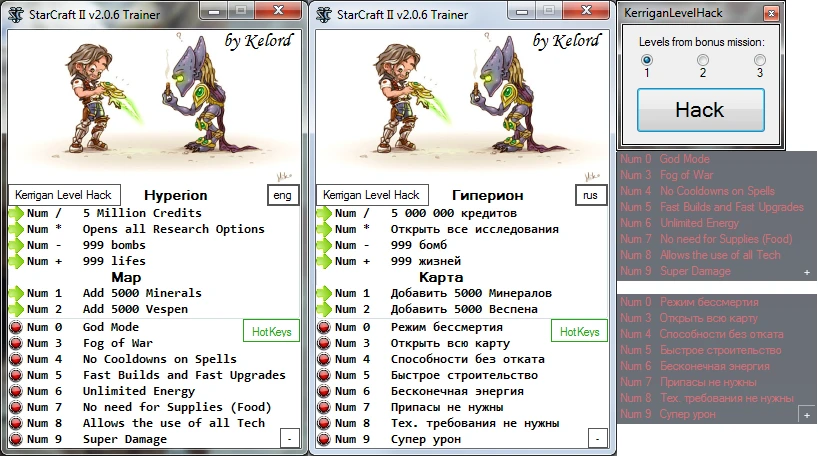Image resolution: width=818 pixels, height=456 pixels.
Task: Toggle red light for Супер урон
Action: 324,439
